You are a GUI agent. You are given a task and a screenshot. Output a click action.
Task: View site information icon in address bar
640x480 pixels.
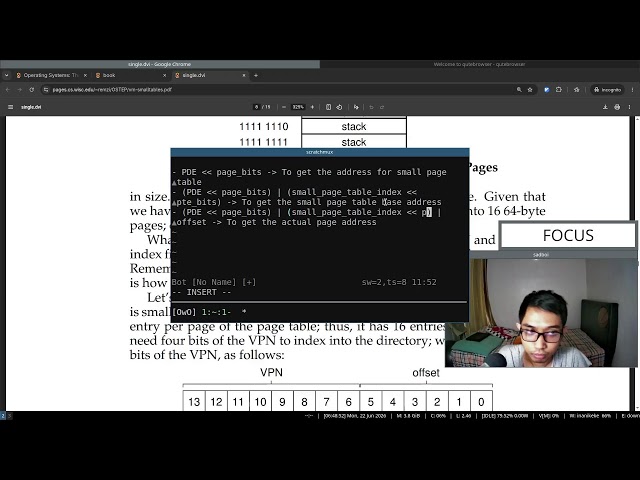pos(46,89)
